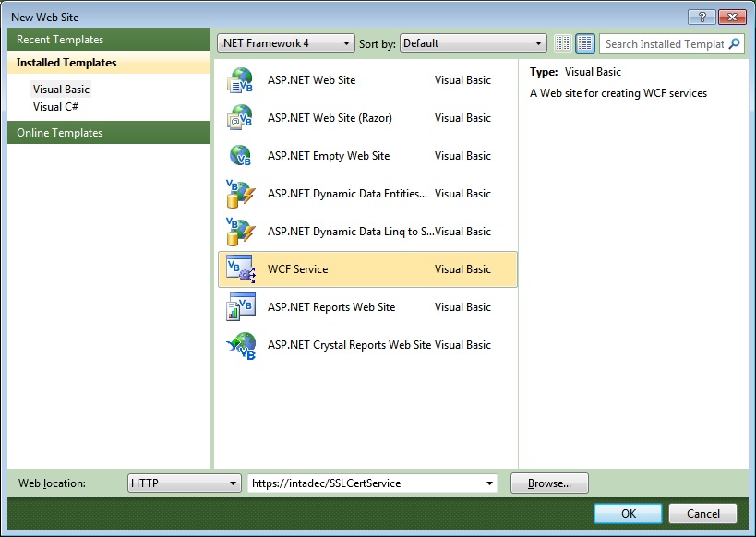Select Visual Basic in the template tree
The width and height of the screenshot is (756, 537).
(x=61, y=89)
